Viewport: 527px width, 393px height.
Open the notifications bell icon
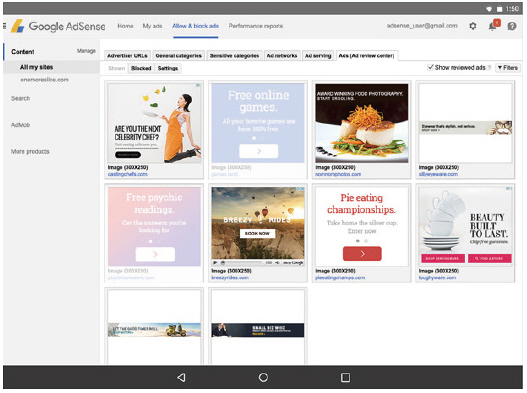pos(494,26)
